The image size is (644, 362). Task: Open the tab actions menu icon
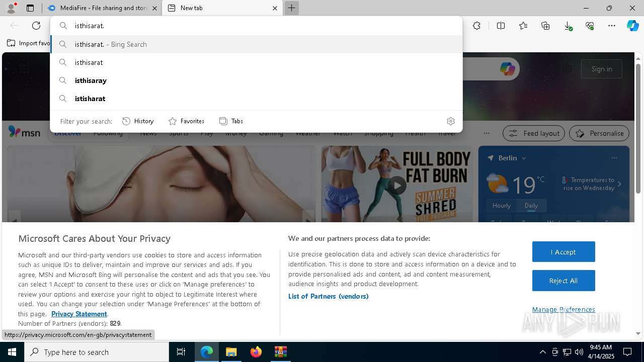30,8
